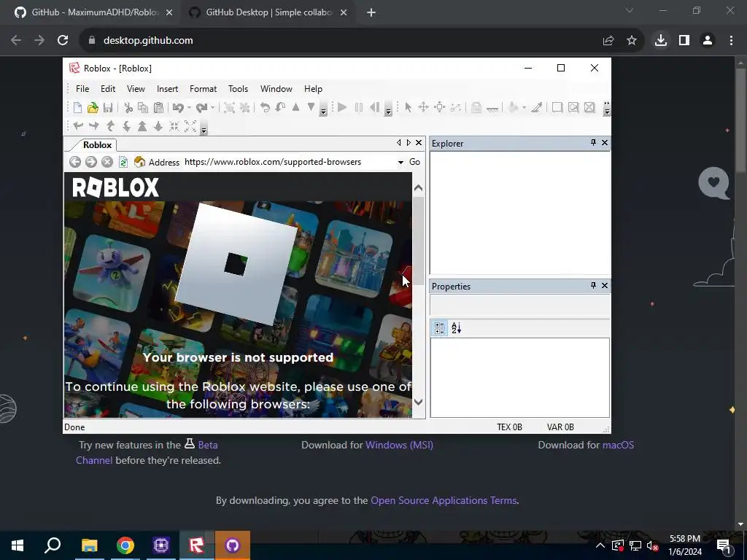Click the embedded browser Back button
Image resolution: width=747 pixels, height=560 pixels.
pyautogui.click(x=75, y=162)
